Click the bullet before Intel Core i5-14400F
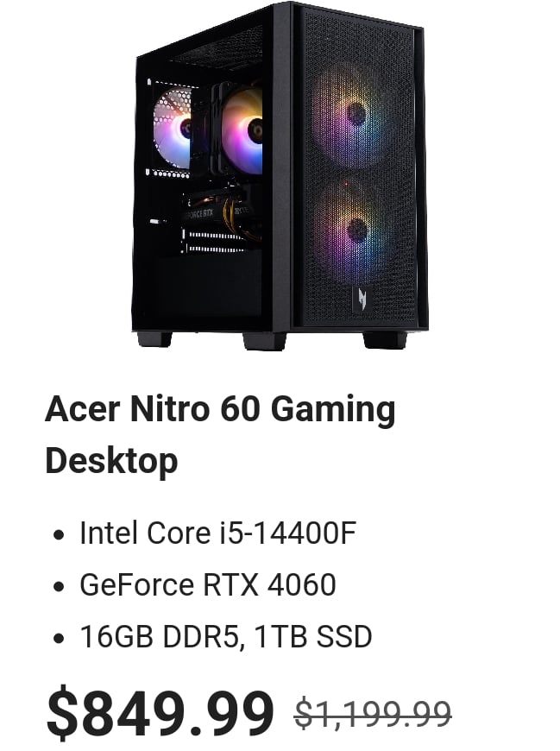 pyautogui.click(x=59, y=534)
